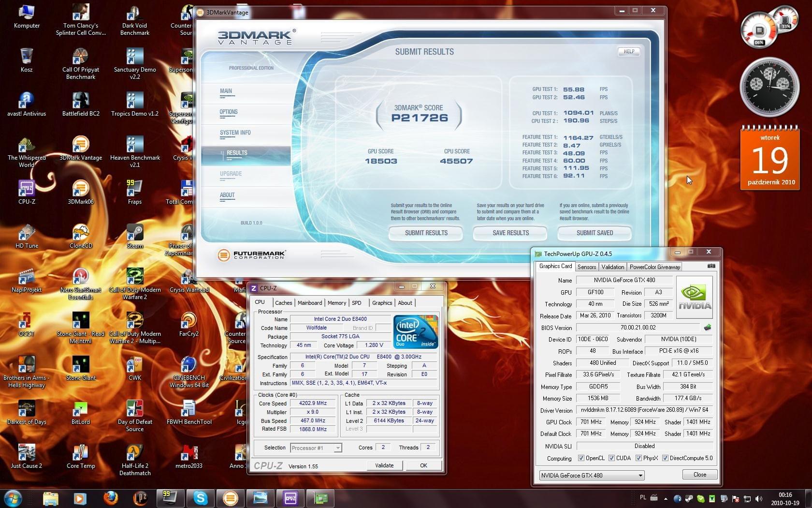Open Just Cause 2 desktop icon
The width and height of the screenshot is (812, 508).
(27, 457)
